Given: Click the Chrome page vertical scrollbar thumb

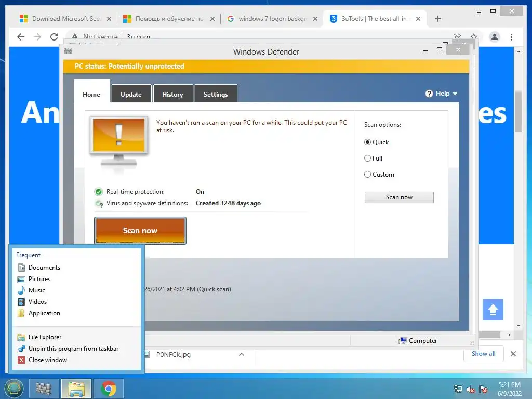Looking at the screenshot, I should [x=518, y=112].
